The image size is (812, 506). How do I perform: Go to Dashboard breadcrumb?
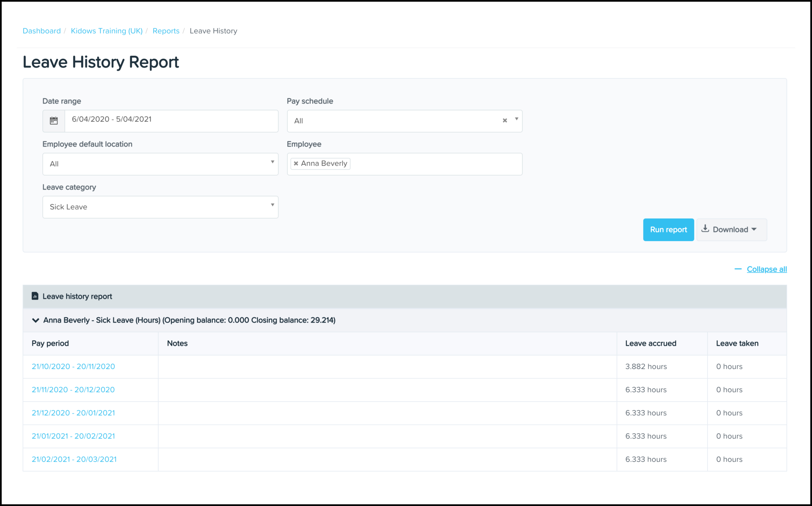(x=42, y=31)
